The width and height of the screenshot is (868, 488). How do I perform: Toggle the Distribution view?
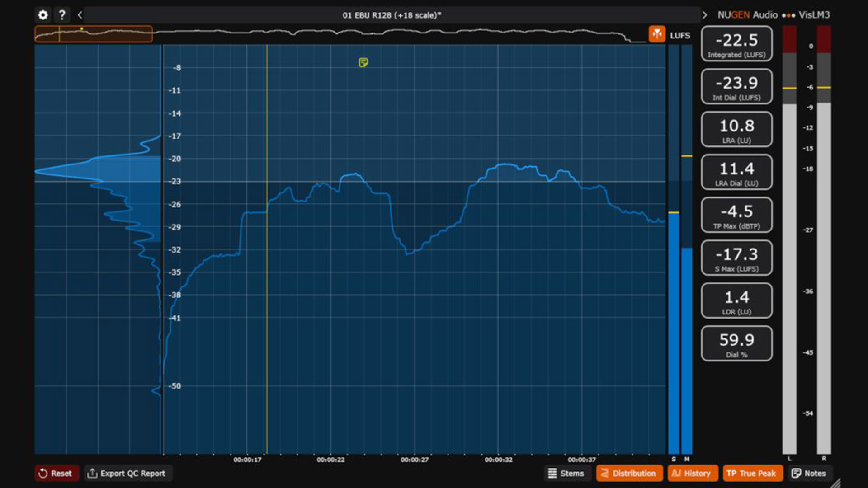tap(629, 473)
